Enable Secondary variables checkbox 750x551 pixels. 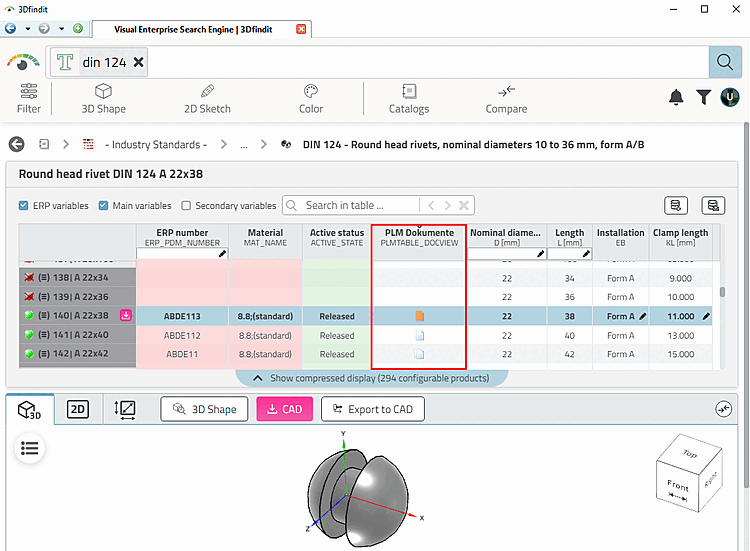click(x=186, y=206)
